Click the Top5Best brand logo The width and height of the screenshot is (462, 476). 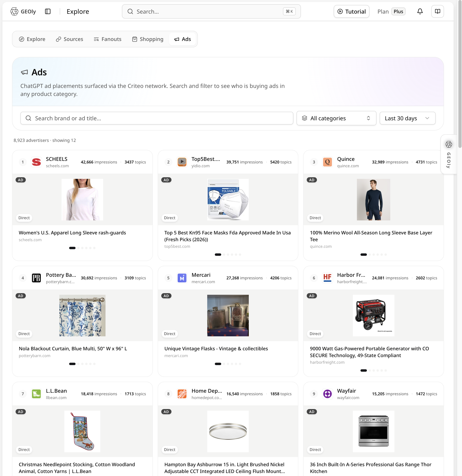tap(182, 162)
